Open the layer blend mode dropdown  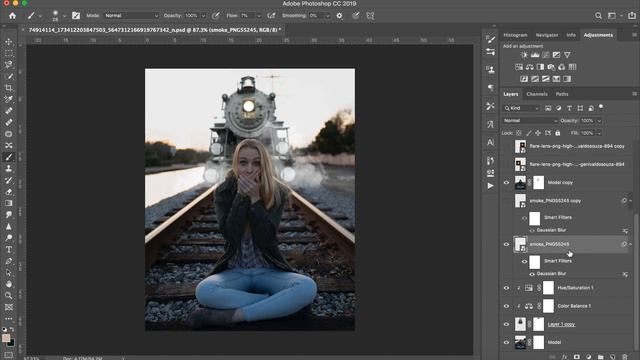tap(530, 121)
